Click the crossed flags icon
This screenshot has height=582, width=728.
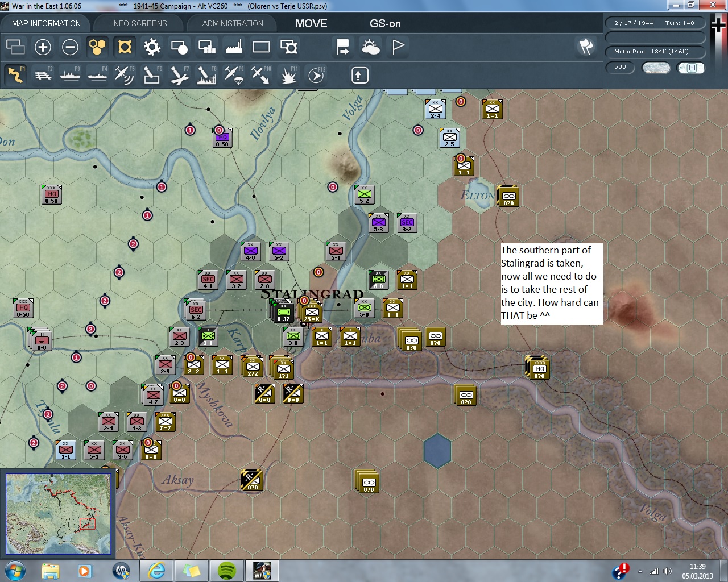(586, 47)
